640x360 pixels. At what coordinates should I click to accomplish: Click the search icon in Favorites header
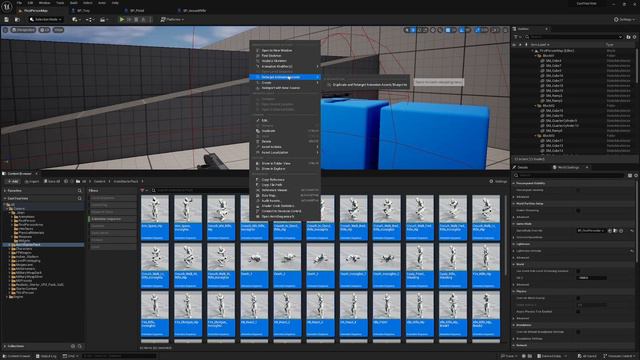coord(80,191)
